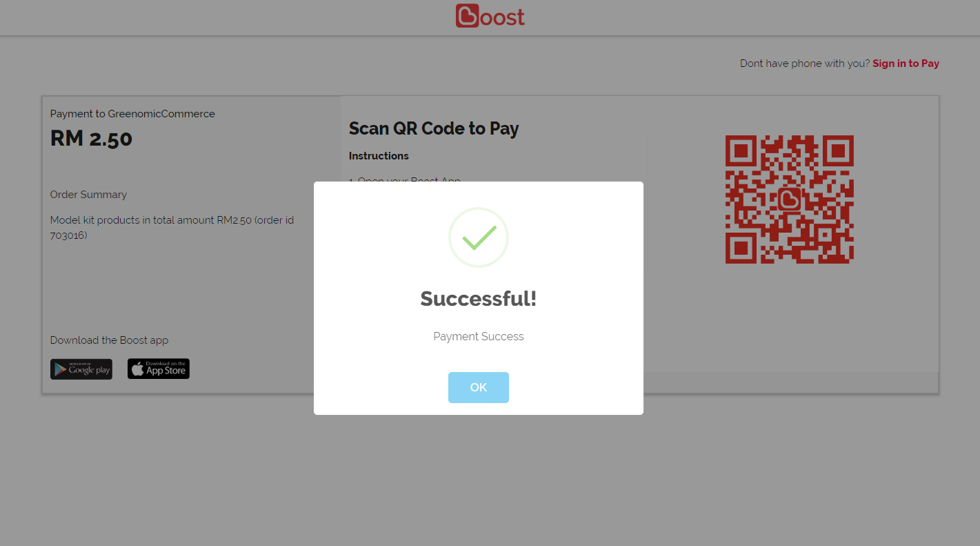Click the Instructions subheading

point(379,156)
